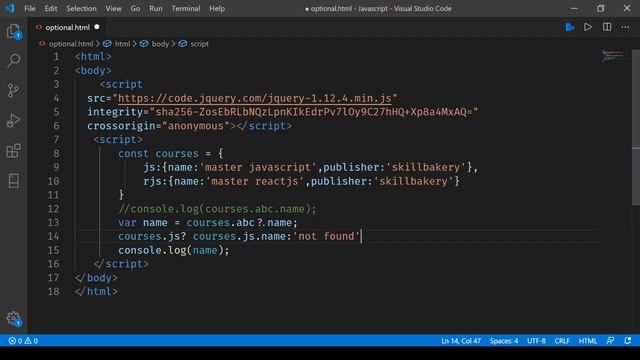640x360 pixels.
Task: Expand the body breadcrumb item
Action: tap(160, 44)
